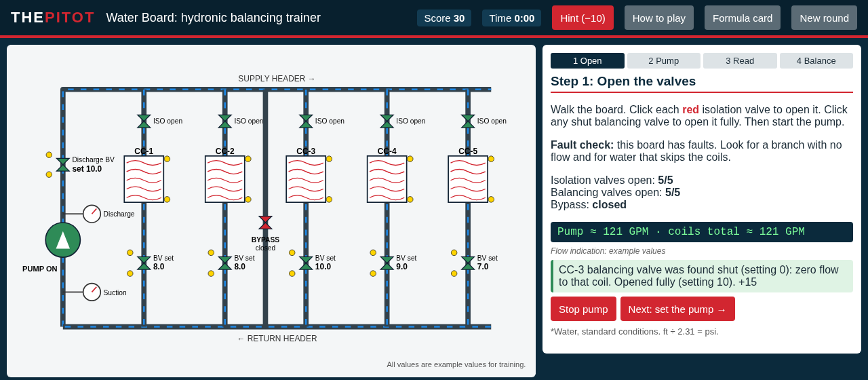Click the PUMP ON label

pos(40,269)
